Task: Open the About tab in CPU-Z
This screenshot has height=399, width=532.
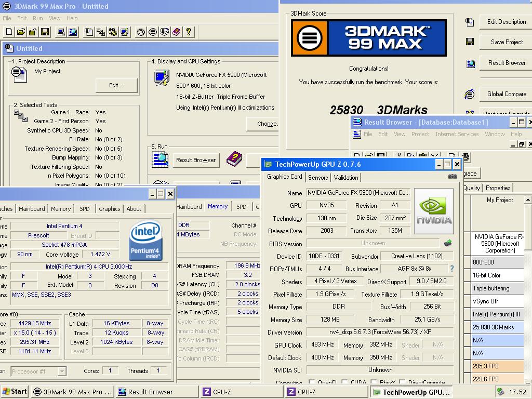Action: 134,209
